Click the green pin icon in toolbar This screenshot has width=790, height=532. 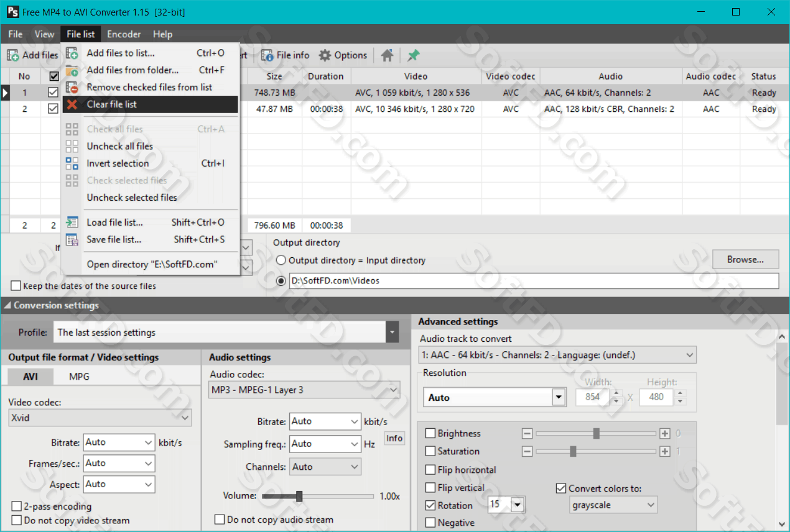[x=413, y=55]
